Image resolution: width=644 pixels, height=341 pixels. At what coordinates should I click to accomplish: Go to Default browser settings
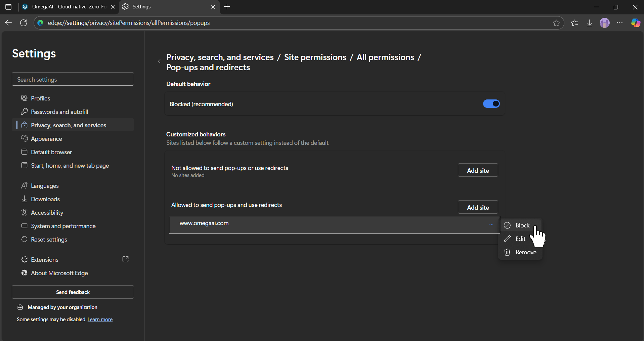point(51,152)
